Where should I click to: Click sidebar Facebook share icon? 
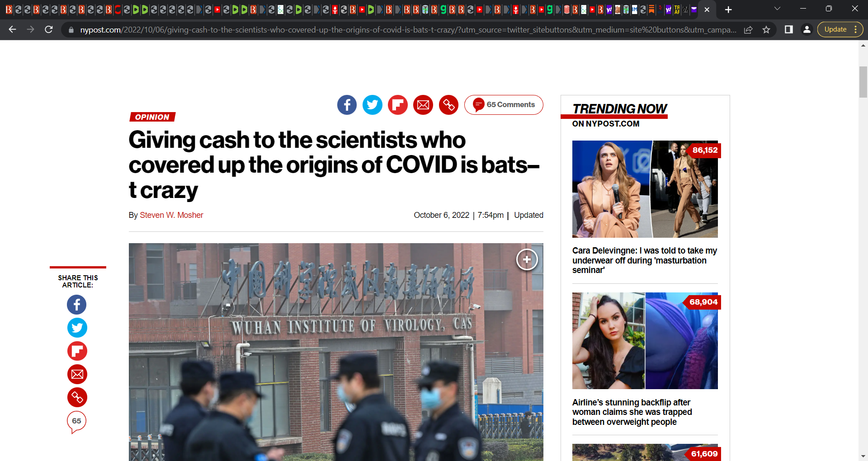(x=77, y=305)
